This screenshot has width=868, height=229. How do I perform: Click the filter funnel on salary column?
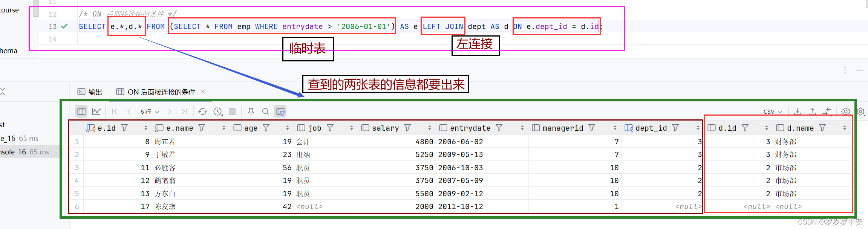coord(407,128)
